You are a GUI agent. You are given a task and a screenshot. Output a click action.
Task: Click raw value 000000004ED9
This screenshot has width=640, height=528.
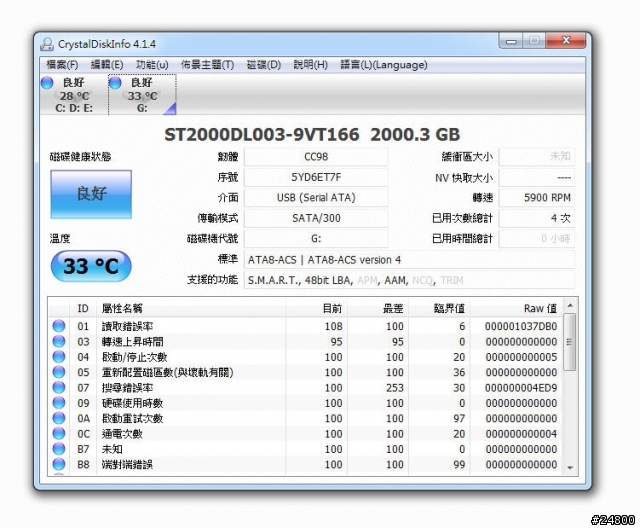pyautogui.click(x=521, y=388)
